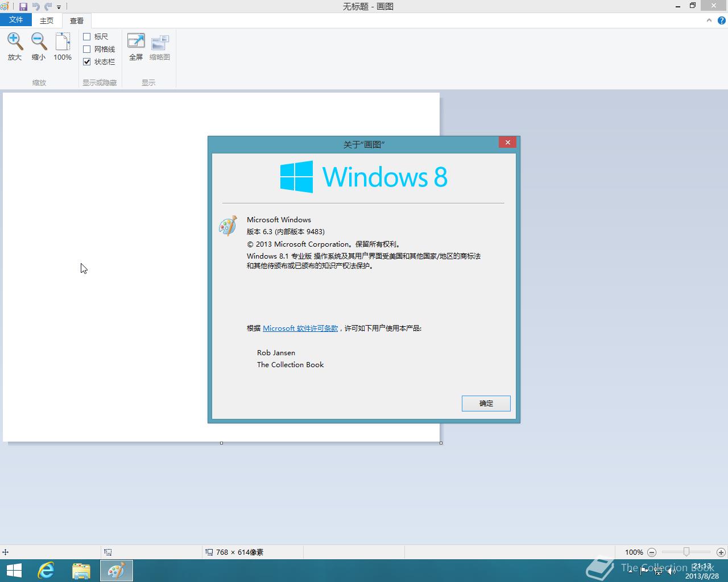
Task: Click the system clock showing 2013/8/28
Action: tap(702, 571)
